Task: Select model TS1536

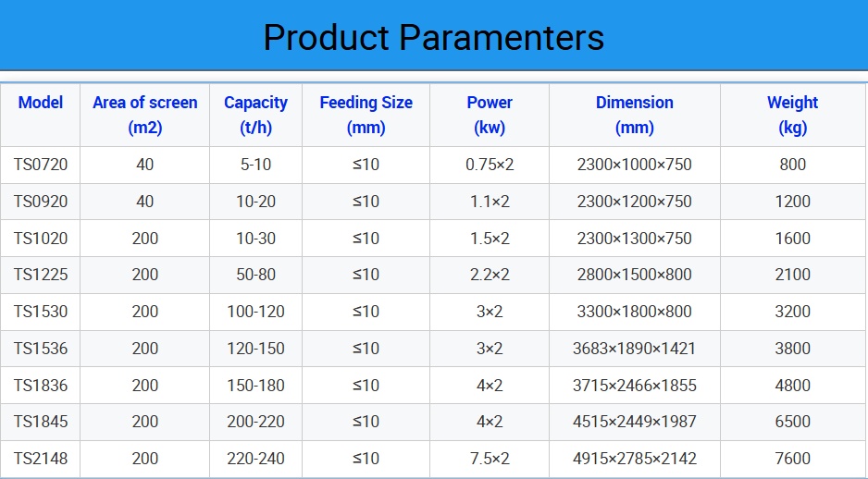Action: (41, 349)
